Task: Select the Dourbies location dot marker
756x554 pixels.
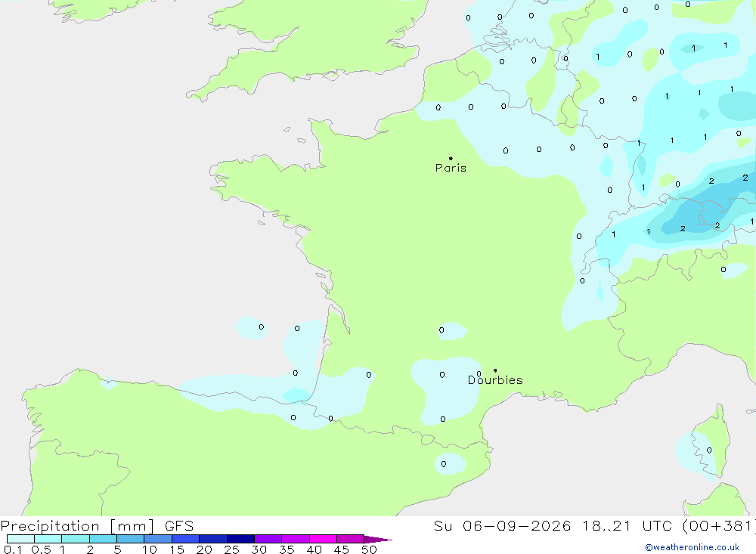Action: (x=495, y=370)
